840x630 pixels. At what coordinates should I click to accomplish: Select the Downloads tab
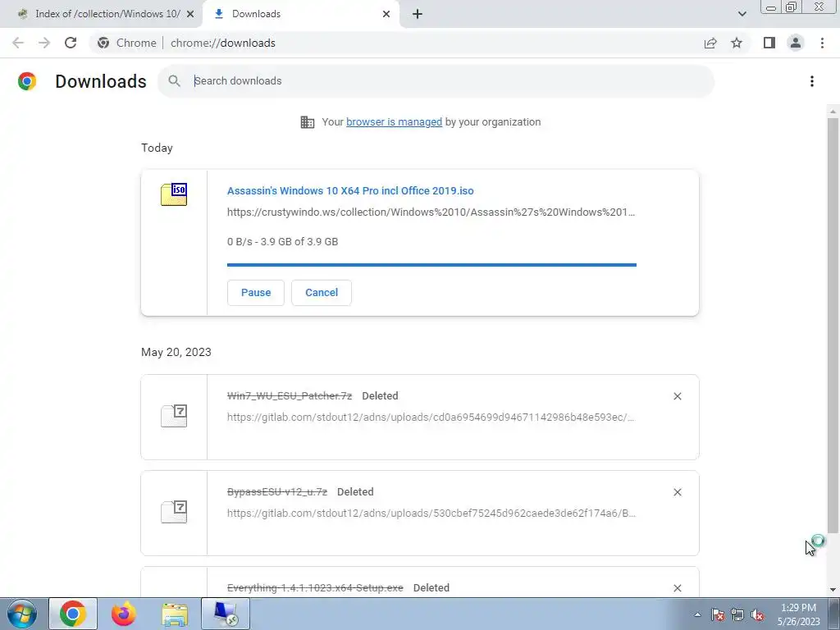[x=300, y=14]
